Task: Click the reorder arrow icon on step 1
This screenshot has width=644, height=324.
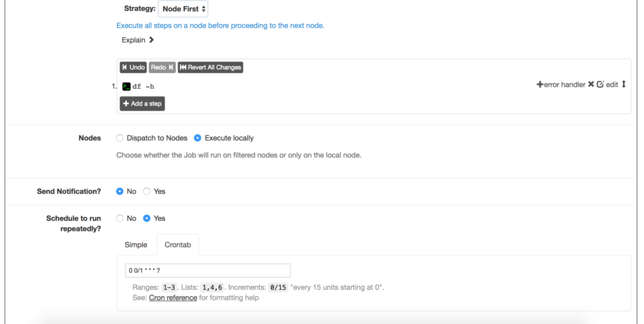Action: 623,84
